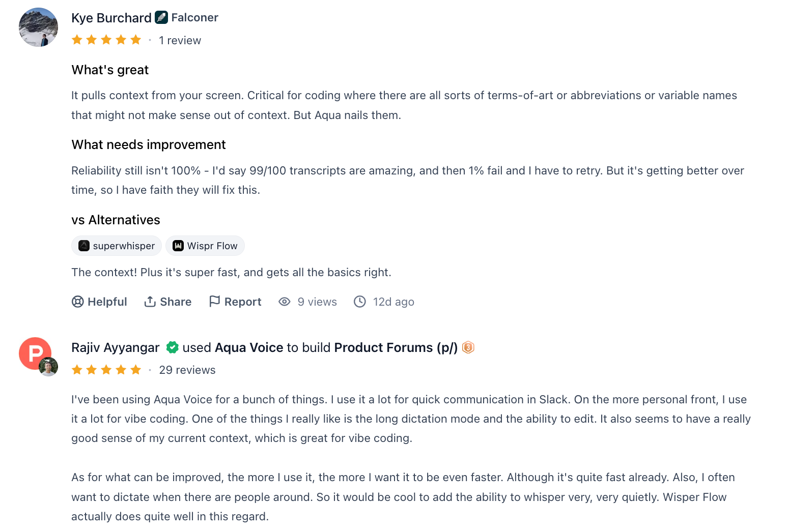
Task: Mark Kye's review as Helpful
Action: [99, 302]
